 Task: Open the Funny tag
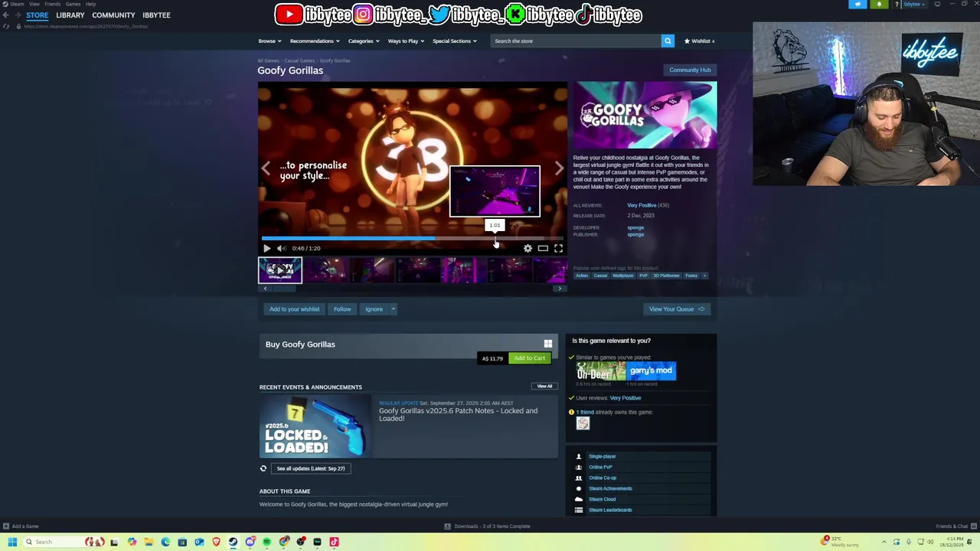click(691, 275)
